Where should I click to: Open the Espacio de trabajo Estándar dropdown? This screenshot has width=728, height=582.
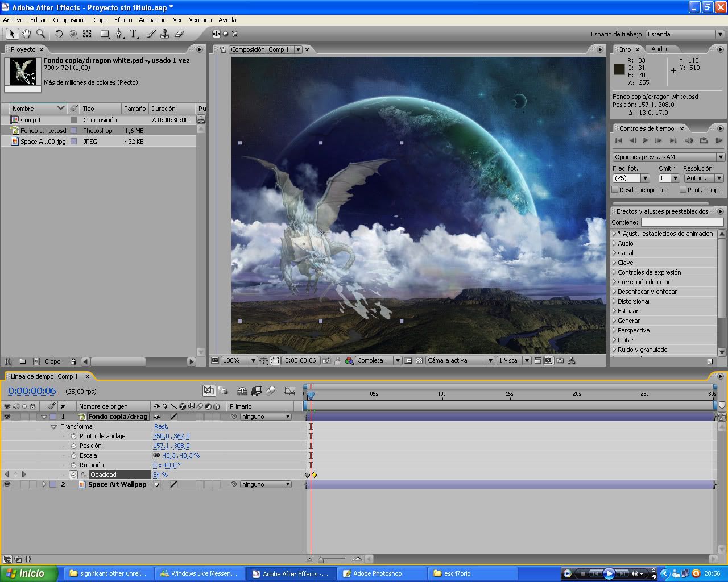click(685, 35)
